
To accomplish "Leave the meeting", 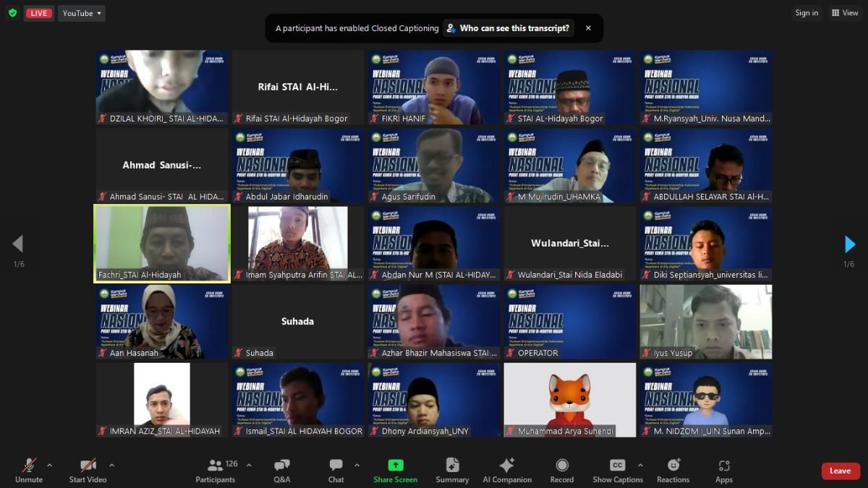I will click(x=840, y=470).
